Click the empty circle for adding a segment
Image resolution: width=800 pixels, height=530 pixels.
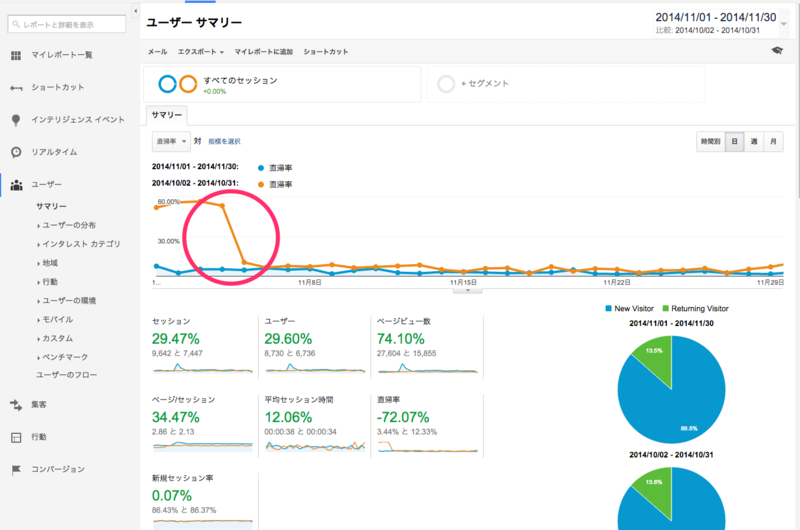[446, 84]
